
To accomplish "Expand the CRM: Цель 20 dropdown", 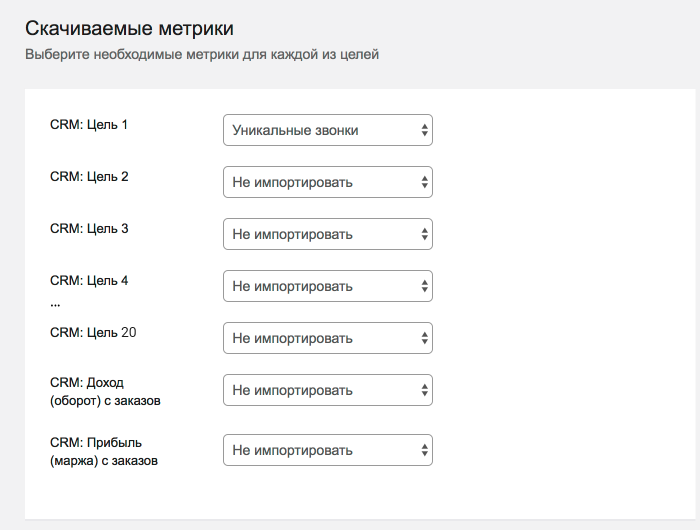I will click(327, 338).
